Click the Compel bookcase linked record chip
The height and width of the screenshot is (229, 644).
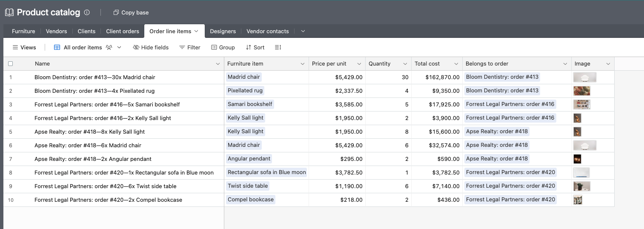(251, 200)
